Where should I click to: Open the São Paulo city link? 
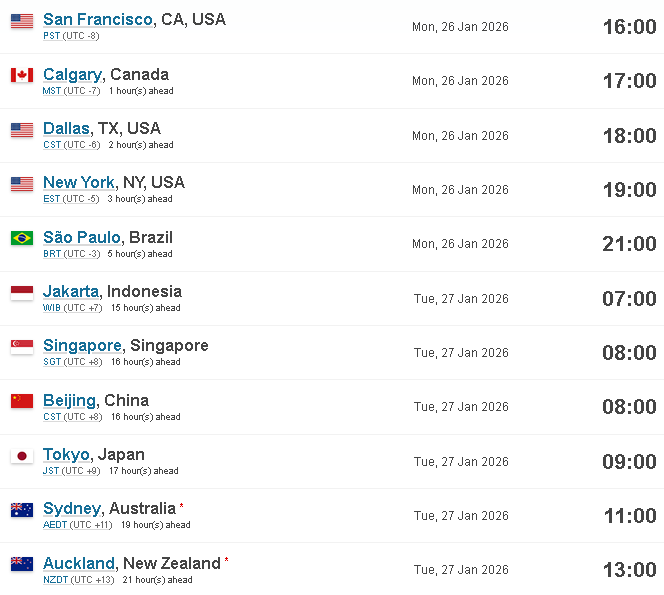coord(82,237)
